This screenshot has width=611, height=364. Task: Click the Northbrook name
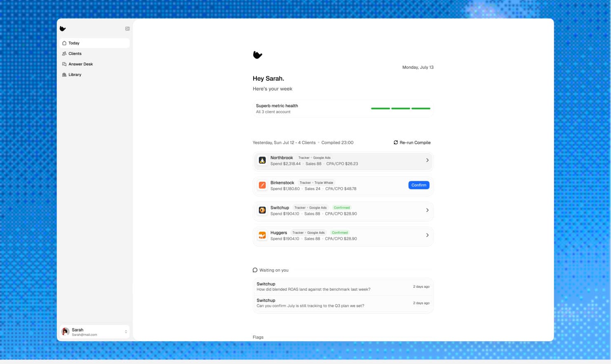[282, 158]
